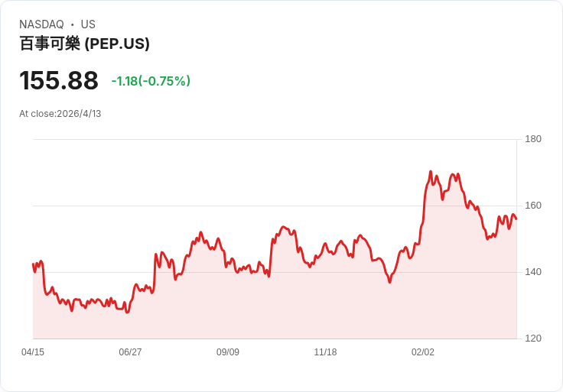Image resolution: width=563 pixels, height=392 pixels.
Task: Select the 09/09 date on the x-axis
Action: (228, 352)
